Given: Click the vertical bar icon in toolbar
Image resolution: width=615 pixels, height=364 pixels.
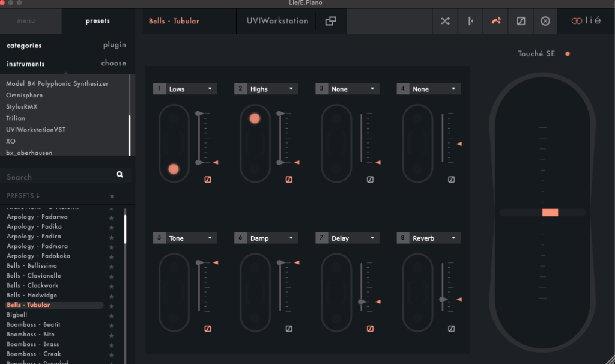Looking at the screenshot, I should click(470, 21).
